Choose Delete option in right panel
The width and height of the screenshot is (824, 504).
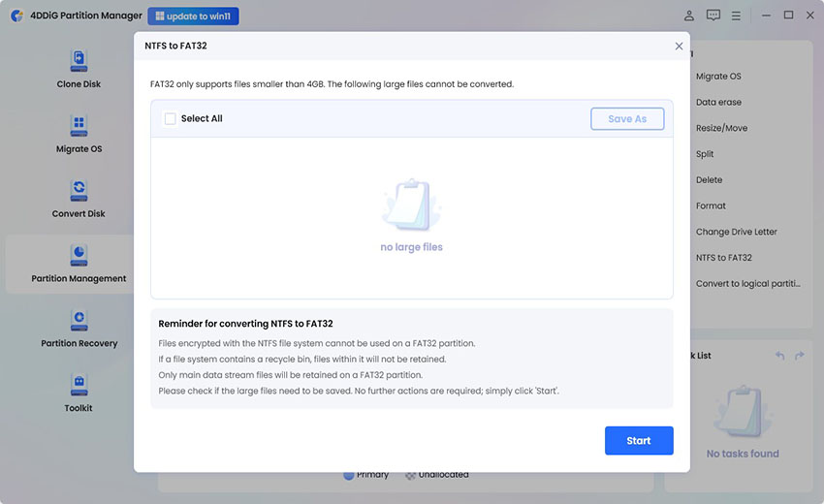point(709,179)
